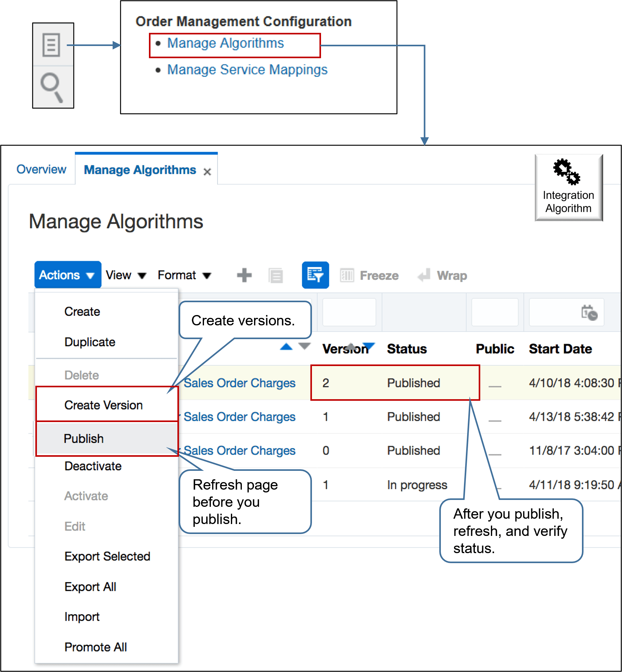The height and width of the screenshot is (672, 622).
Task: Expand the Actions dropdown menu
Action: click(67, 275)
